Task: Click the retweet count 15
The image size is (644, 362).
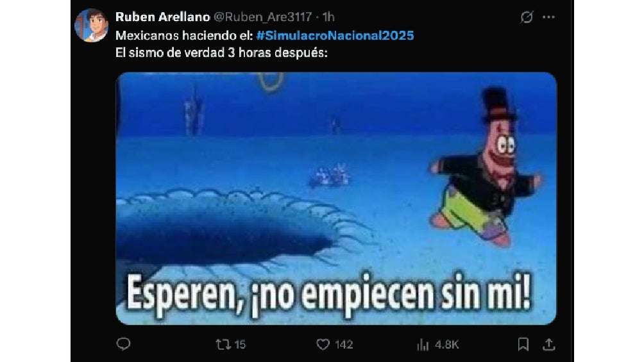Action: [240, 344]
